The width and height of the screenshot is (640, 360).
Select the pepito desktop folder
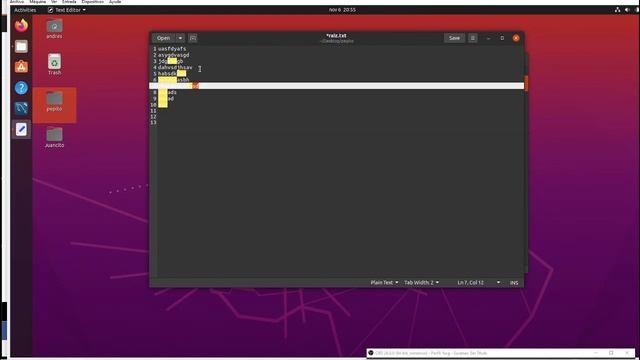(54, 101)
